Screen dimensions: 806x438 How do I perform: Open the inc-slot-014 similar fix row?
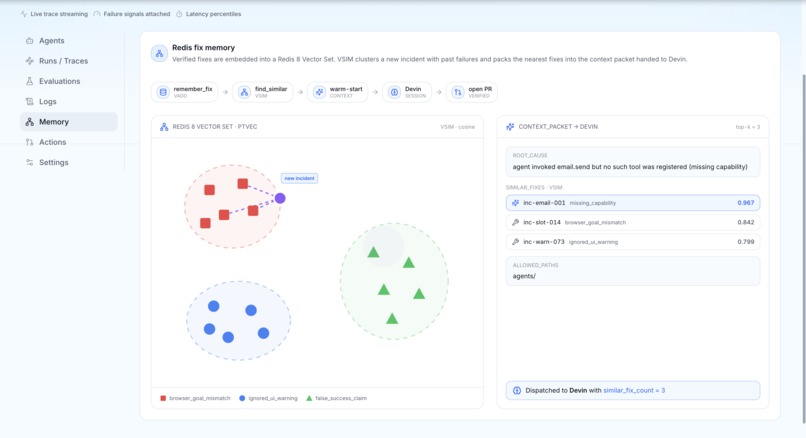click(633, 223)
